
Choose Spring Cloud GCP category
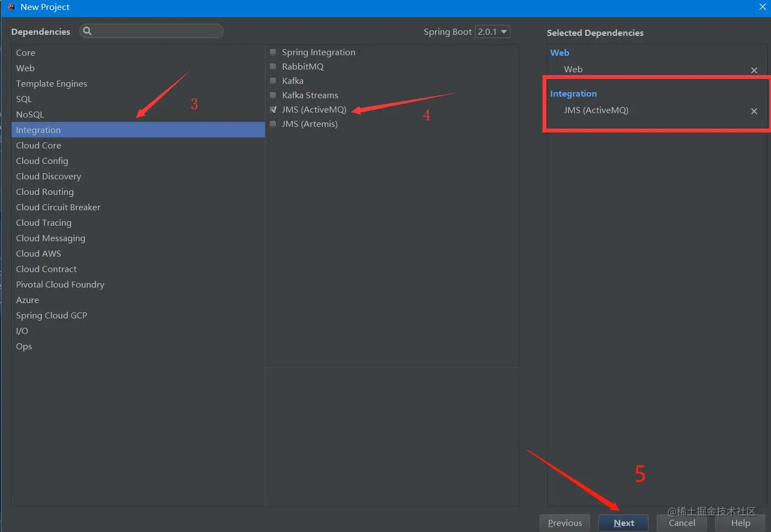click(138, 315)
